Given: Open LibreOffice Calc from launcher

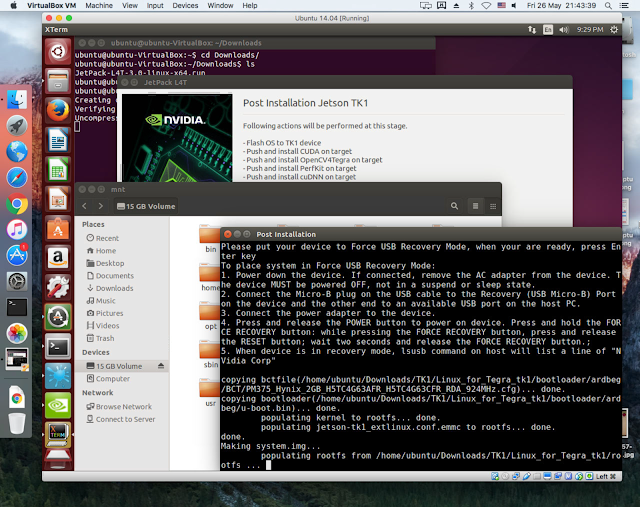Looking at the screenshot, I should pos(58,169).
